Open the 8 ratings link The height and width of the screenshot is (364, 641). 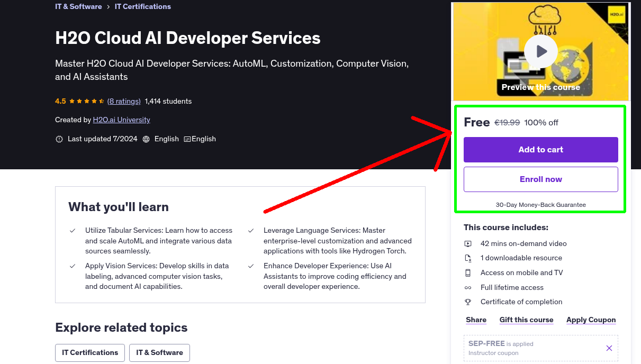point(124,101)
